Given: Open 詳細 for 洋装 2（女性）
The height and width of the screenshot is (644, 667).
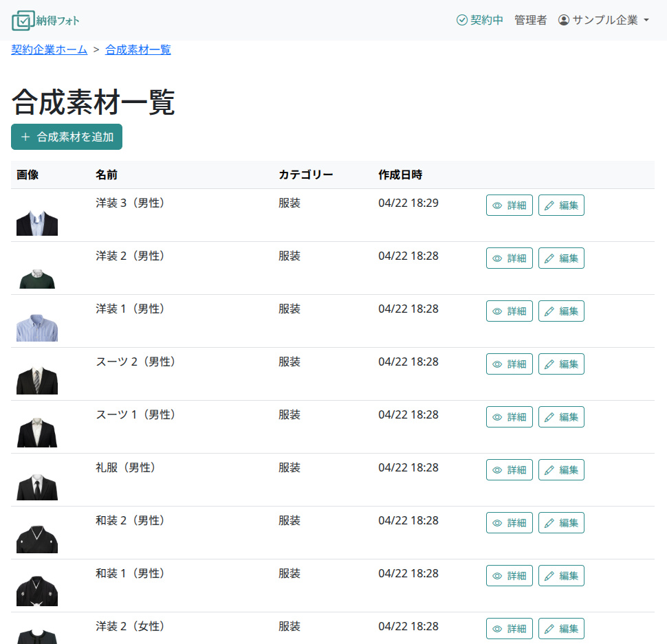Looking at the screenshot, I should point(509,629).
